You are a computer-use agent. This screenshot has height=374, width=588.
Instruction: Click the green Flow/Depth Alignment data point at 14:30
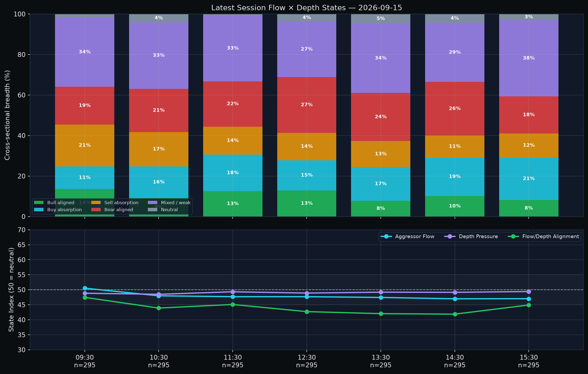455,314
